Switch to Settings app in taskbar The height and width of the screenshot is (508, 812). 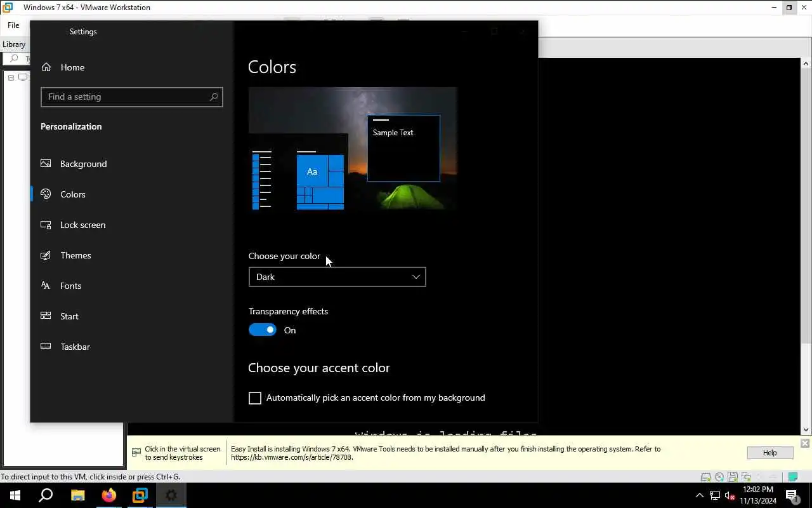(171, 495)
